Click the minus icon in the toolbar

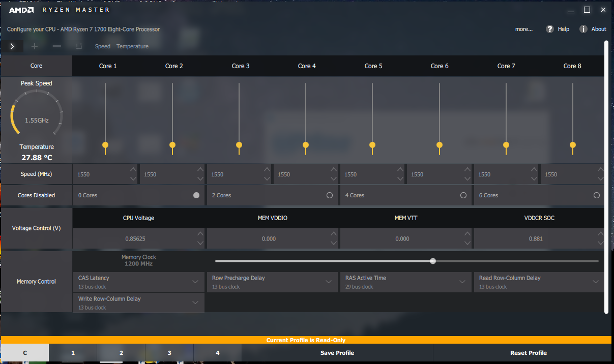tap(57, 46)
